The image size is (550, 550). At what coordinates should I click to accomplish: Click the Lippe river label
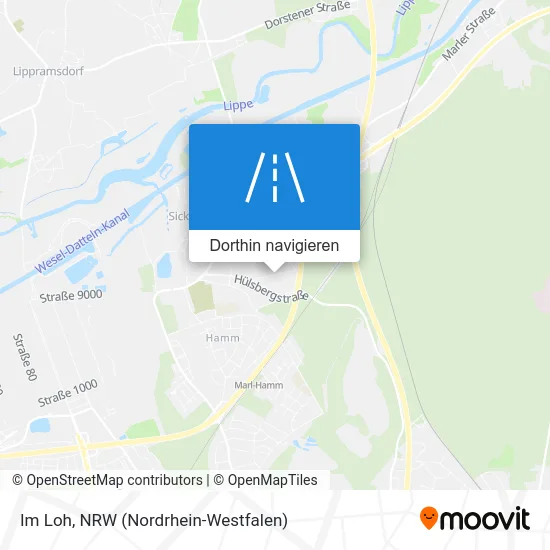point(238,105)
